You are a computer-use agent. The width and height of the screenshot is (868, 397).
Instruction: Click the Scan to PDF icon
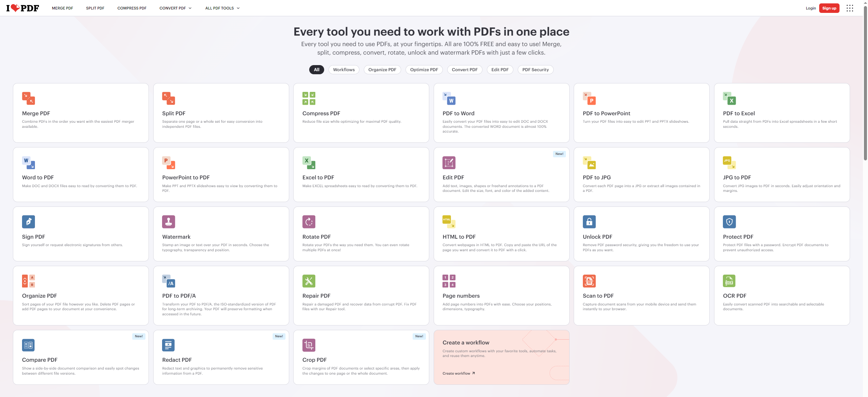(589, 281)
